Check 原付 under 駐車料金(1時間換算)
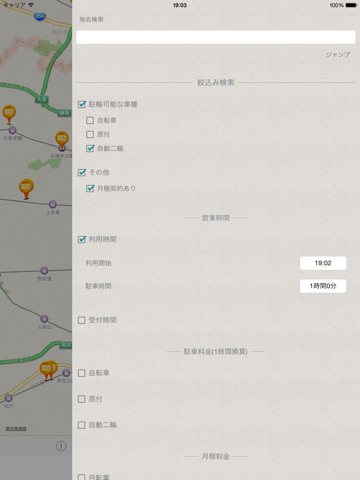 (x=82, y=399)
